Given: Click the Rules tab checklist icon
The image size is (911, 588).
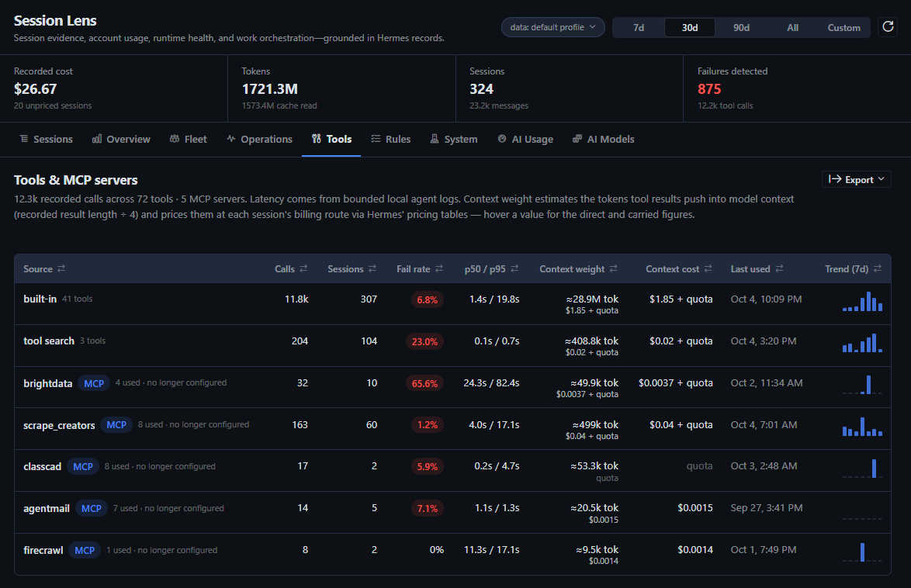Looking at the screenshot, I should pos(376,138).
